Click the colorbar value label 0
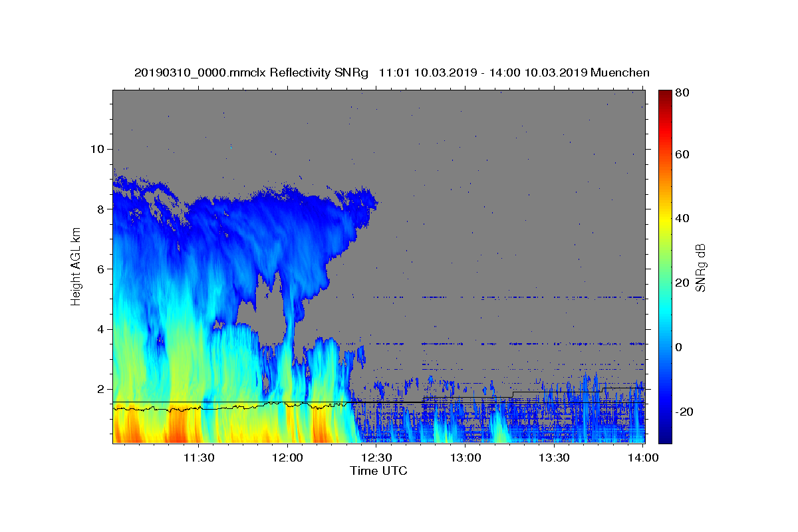The image size is (798, 532). pyautogui.click(x=678, y=347)
